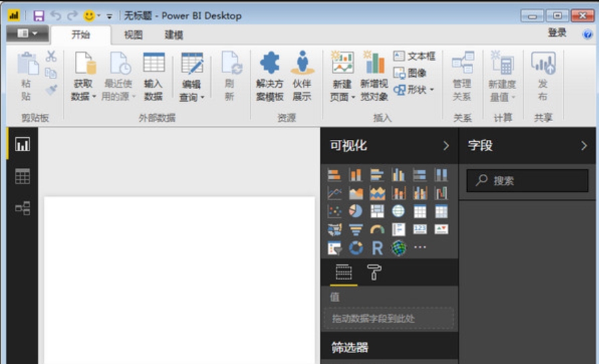This screenshot has width=599, height=364.
Task: Click the 发布 button
Action: pyautogui.click(x=543, y=76)
